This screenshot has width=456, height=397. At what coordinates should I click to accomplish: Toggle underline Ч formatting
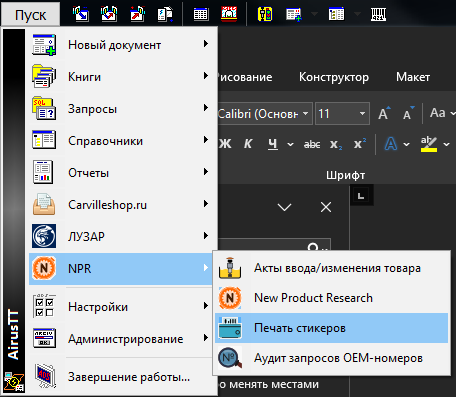click(x=273, y=144)
